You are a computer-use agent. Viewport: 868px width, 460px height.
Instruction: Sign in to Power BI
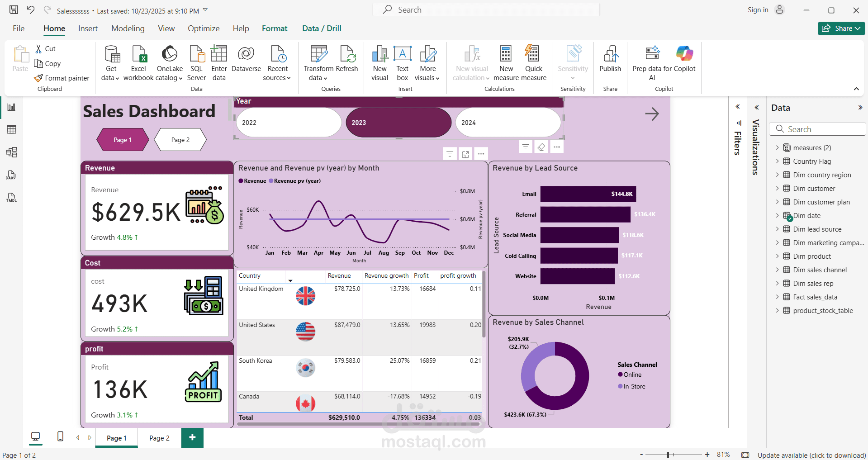757,9
